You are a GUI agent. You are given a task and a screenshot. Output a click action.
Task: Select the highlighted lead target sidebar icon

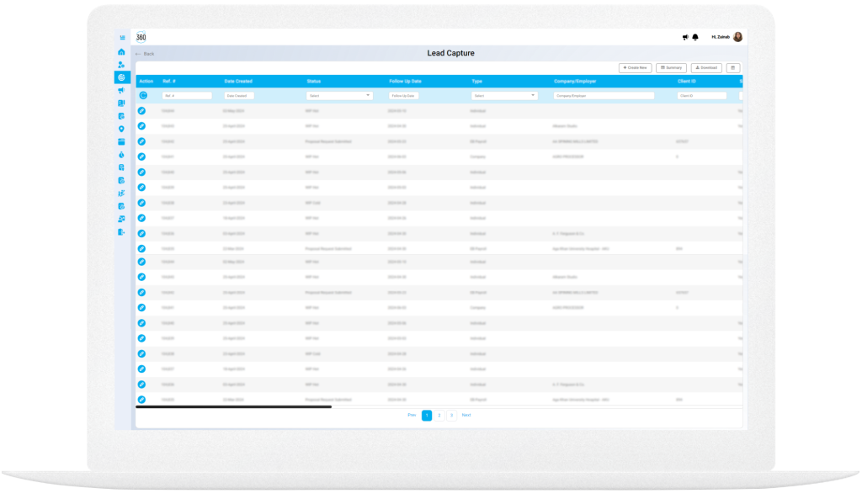pyautogui.click(x=121, y=77)
